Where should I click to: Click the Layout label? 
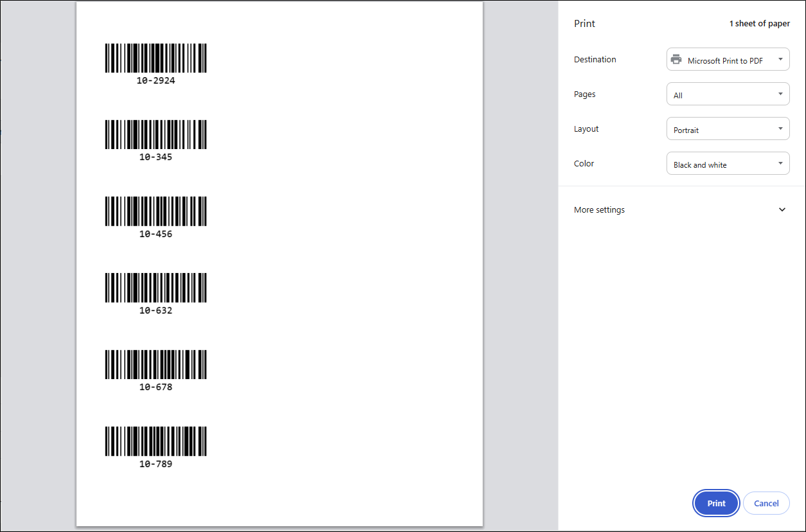point(586,129)
